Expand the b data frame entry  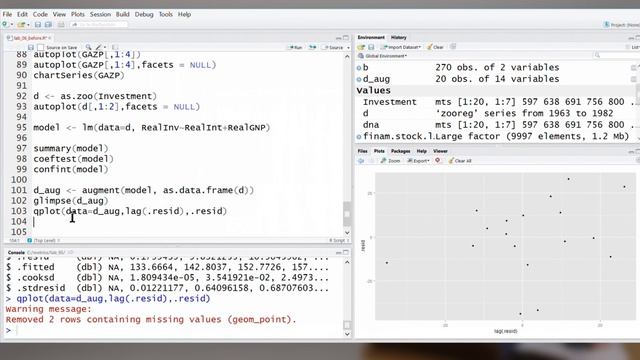click(359, 68)
